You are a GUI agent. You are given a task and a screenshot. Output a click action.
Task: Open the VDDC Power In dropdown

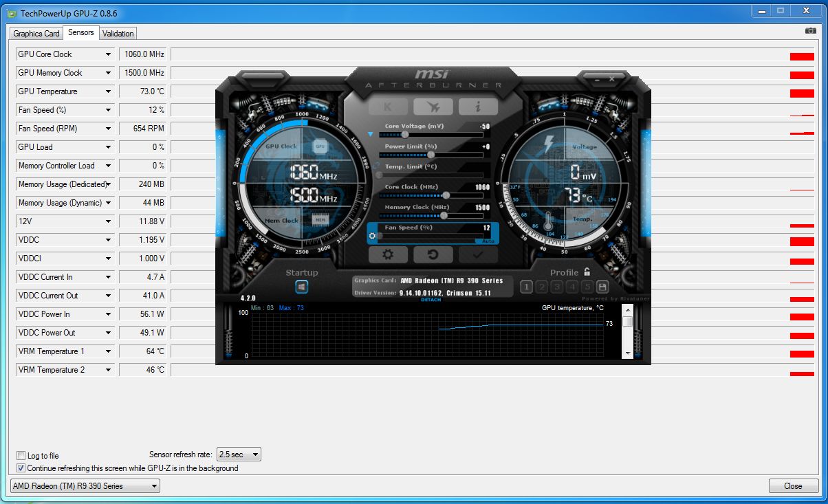pos(108,314)
